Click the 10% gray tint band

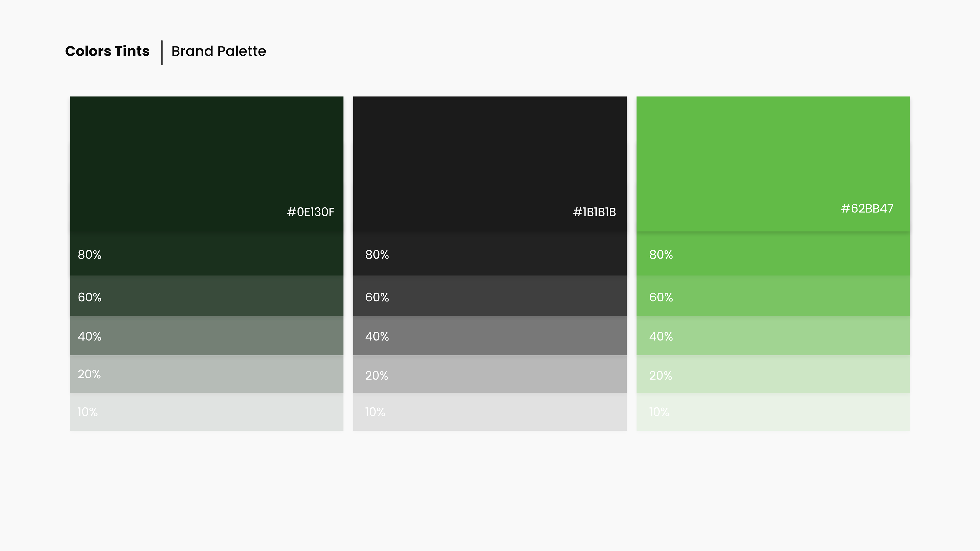490,412
